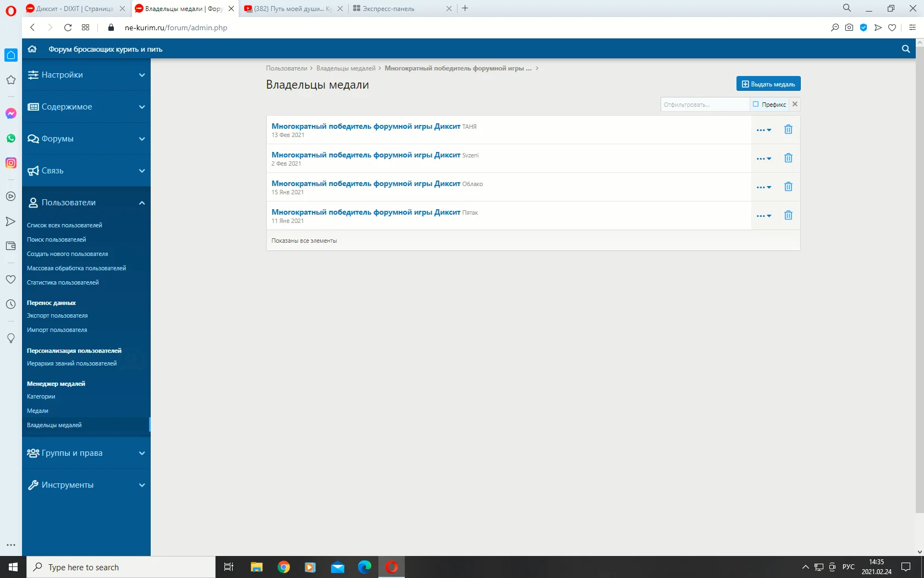The height and width of the screenshot is (578, 924).
Task: Reload the page
Action: click(x=68, y=28)
